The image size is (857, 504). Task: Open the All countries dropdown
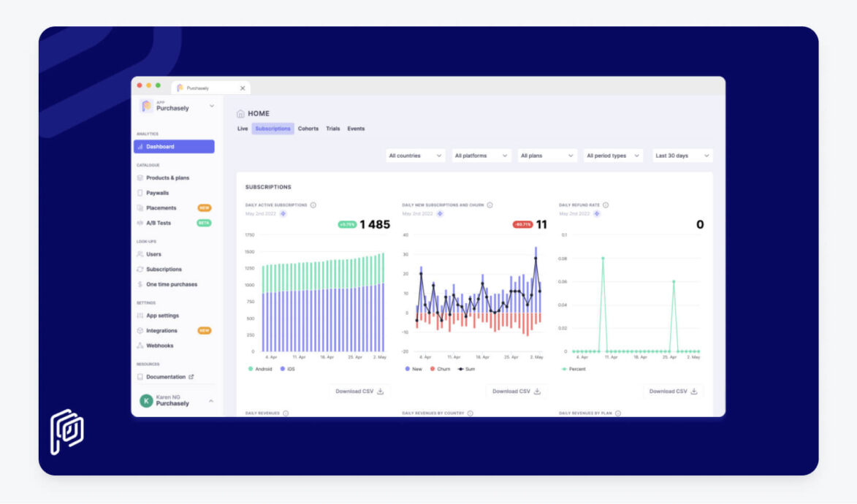click(415, 155)
